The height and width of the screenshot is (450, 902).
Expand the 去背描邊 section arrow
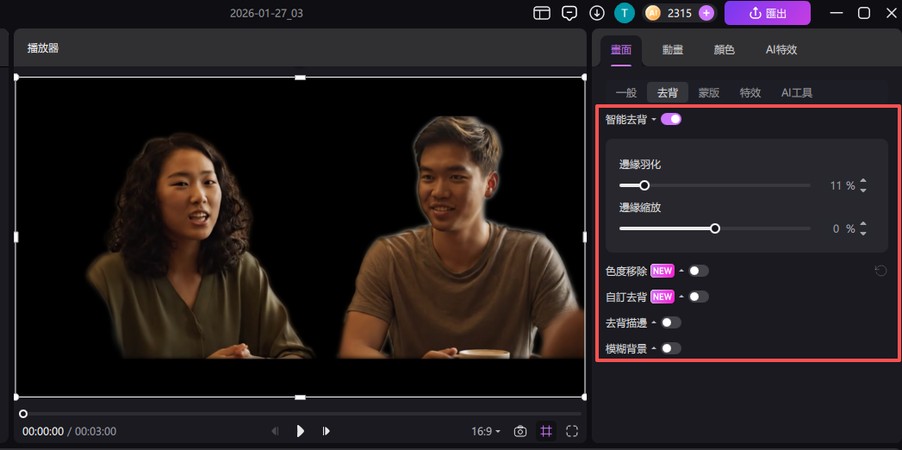(654, 323)
